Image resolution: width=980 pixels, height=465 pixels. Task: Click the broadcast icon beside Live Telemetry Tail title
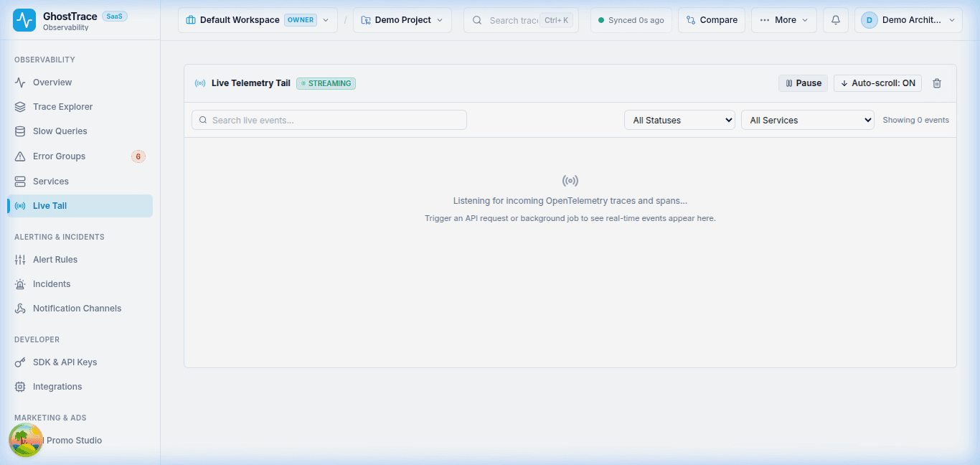tap(200, 83)
